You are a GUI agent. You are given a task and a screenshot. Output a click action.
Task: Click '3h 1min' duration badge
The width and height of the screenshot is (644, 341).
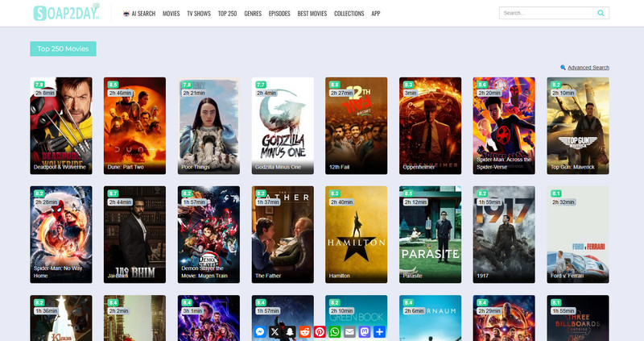point(194,311)
